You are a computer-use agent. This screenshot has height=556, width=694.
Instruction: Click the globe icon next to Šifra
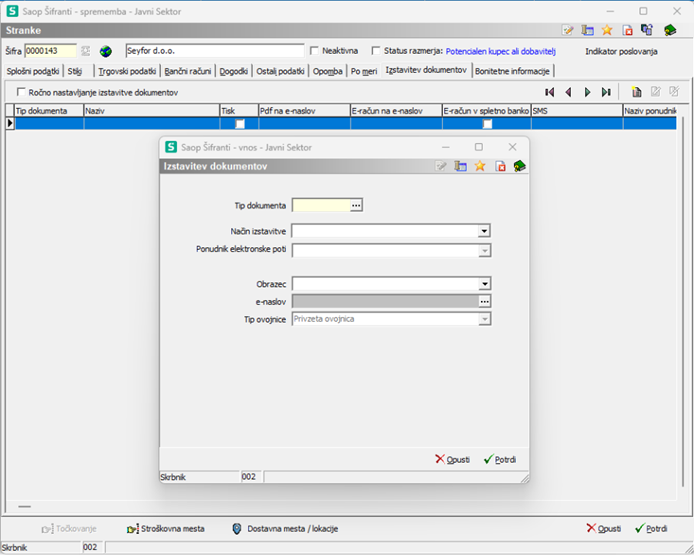[x=105, y=51]
